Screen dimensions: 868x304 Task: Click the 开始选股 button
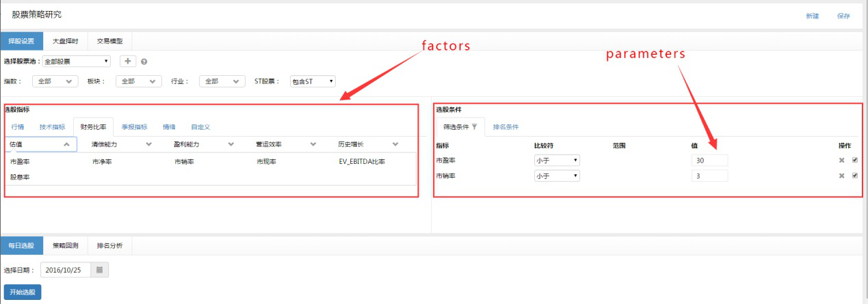tap(23, 292)
